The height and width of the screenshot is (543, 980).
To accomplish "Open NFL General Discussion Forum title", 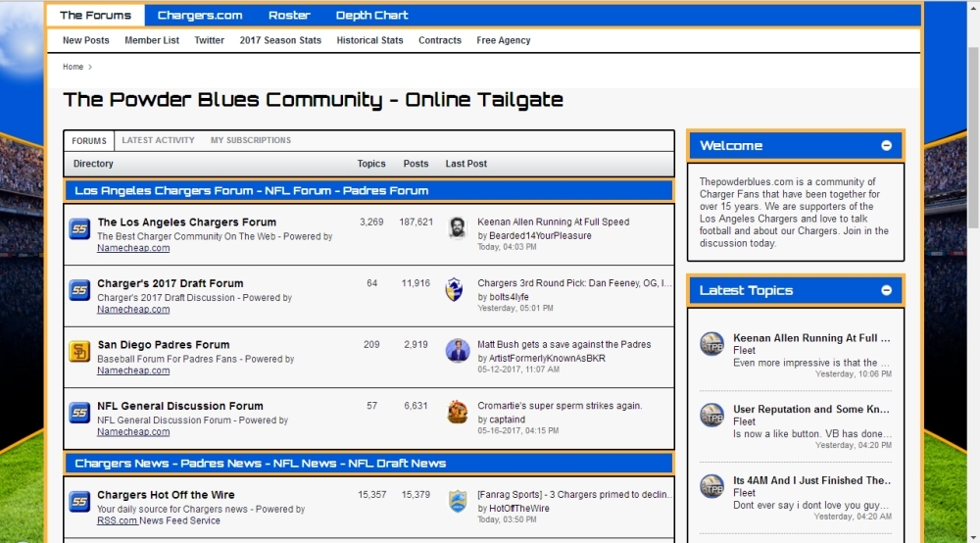I will click(180, 406).
